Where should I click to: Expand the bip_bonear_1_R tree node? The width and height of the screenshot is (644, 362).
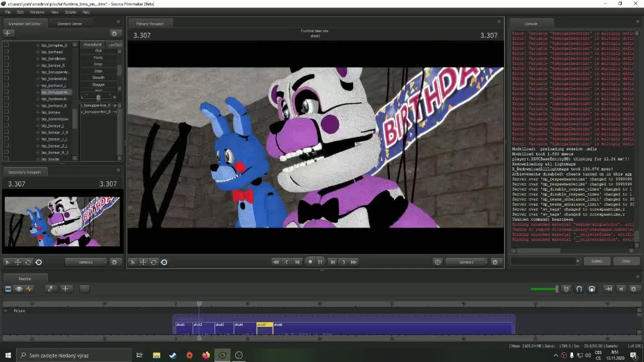pyautogui.click(x=38, y=132)
